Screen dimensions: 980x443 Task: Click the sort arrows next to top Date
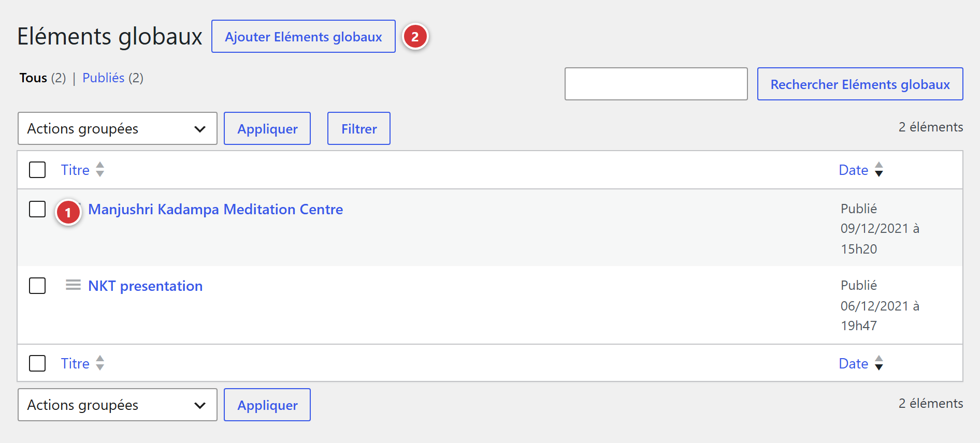pyautogui.click(x=879, y=170)
